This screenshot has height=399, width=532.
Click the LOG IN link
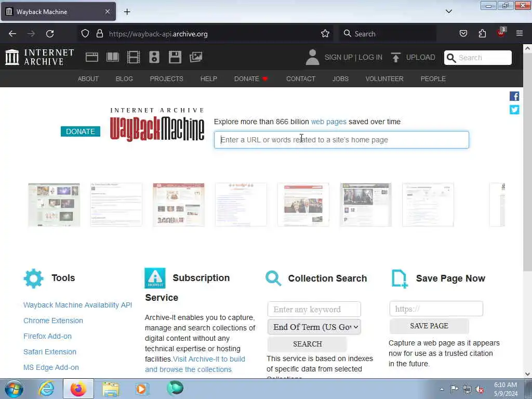pos(370,57)
